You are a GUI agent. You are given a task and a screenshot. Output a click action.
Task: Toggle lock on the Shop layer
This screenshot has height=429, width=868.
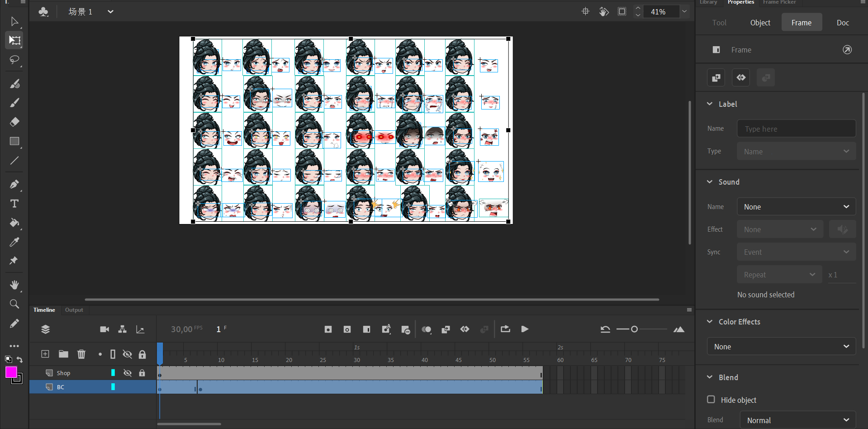click(142, 373)
